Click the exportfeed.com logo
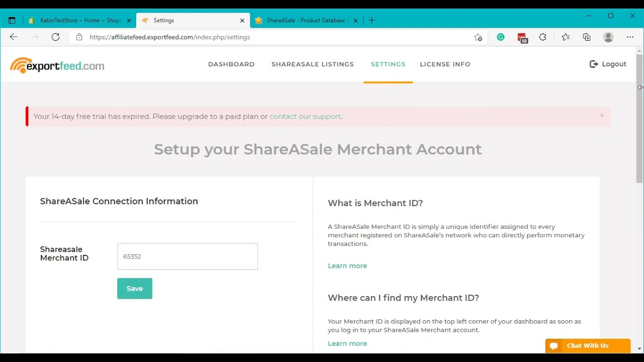This screenshot has height=362, width=644. (x=57, y=65)
